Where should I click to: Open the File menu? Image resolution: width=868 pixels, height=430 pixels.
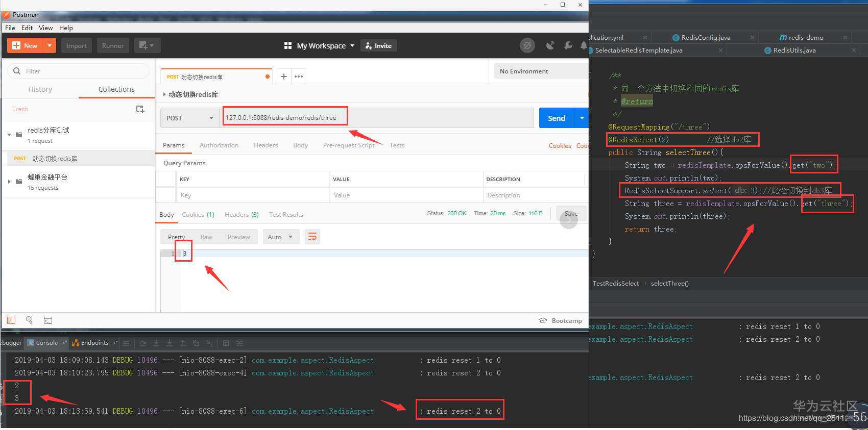10,28
